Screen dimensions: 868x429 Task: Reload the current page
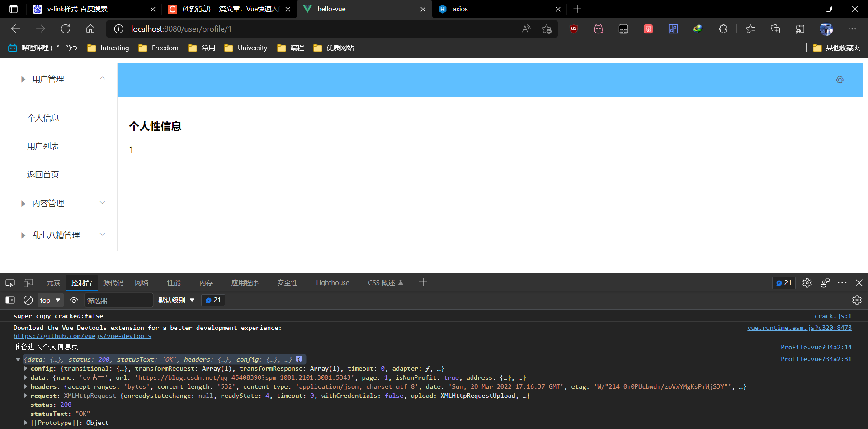point(66,29)
